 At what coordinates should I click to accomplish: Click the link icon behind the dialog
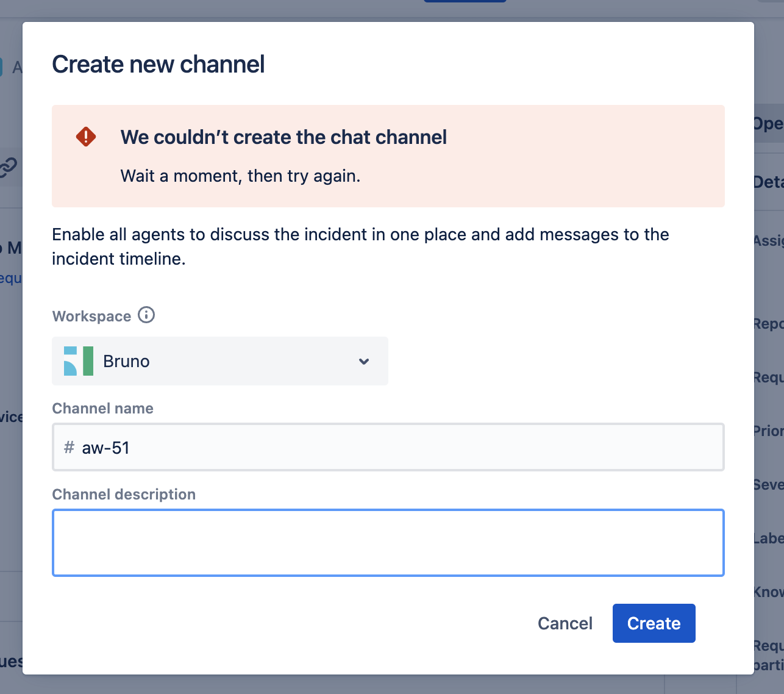[9, 166]
